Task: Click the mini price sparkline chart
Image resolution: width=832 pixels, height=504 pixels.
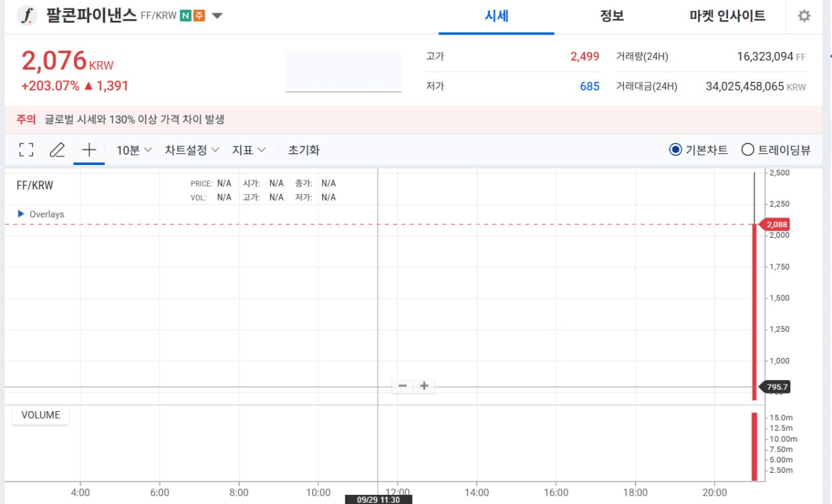Action: click(x=343, y=72)
